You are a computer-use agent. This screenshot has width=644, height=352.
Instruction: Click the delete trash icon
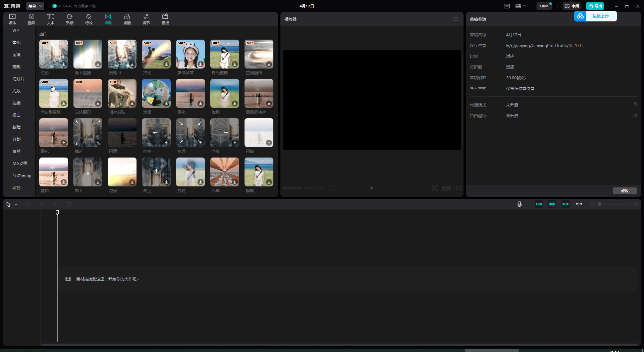[x=69, y=204]
